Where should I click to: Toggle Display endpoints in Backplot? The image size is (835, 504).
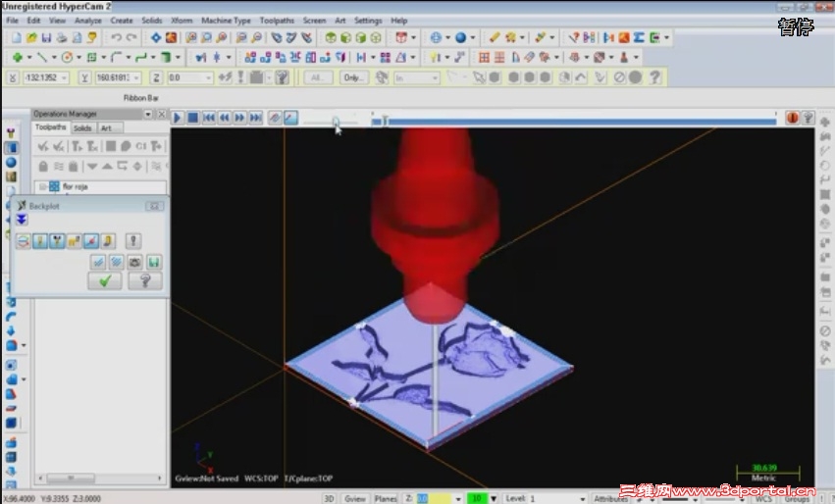pyautogui.click(x=91, y=241)
